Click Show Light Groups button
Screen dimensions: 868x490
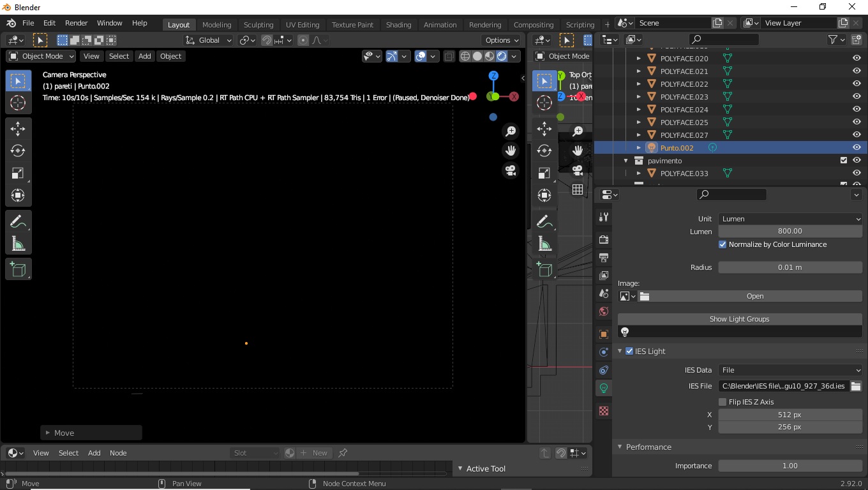pyautogui.click(x=739, y=319)
